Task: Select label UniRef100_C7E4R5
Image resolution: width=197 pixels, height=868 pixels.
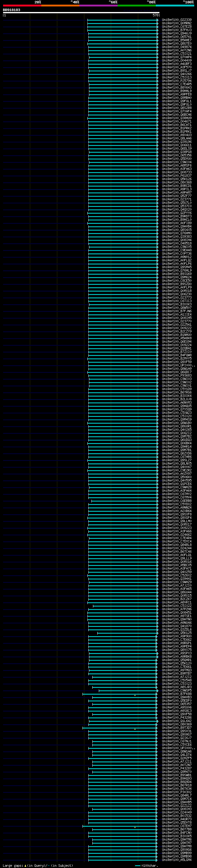Action: click(176, 84)
